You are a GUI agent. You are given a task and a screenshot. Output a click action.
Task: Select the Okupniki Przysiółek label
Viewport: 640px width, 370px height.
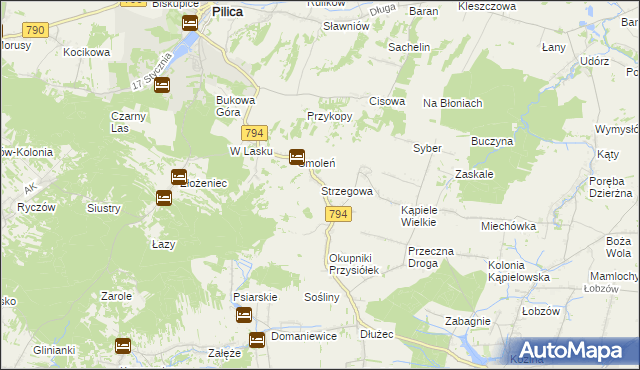(x=354, y=264)
